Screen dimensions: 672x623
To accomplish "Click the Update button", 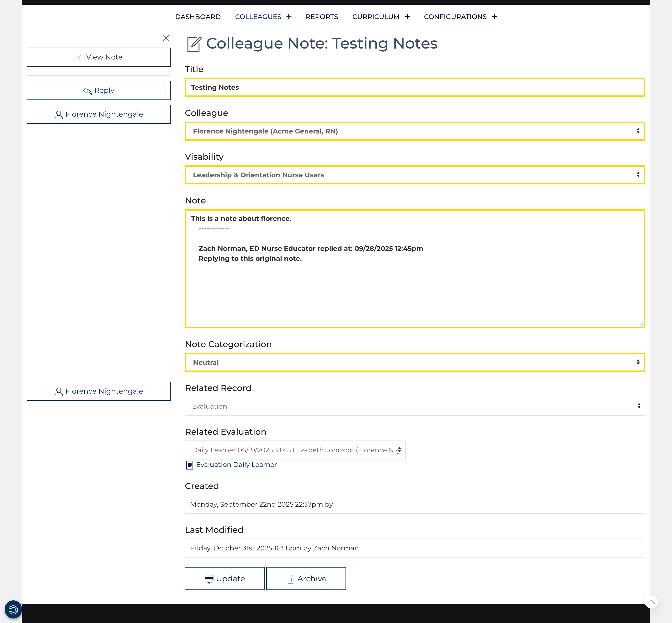I will click(x=225, y=578).
